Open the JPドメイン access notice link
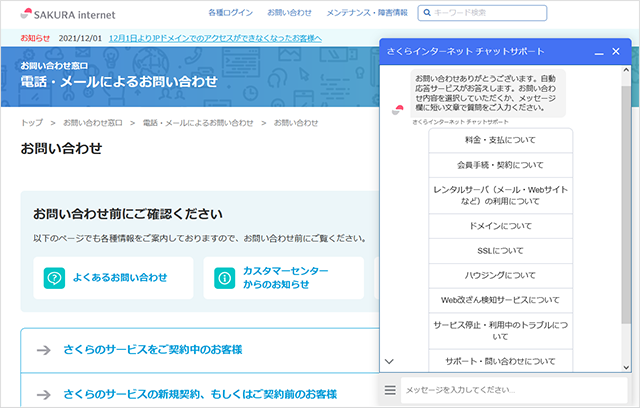The height and width of the screenshot is (408, 640). 216,38
